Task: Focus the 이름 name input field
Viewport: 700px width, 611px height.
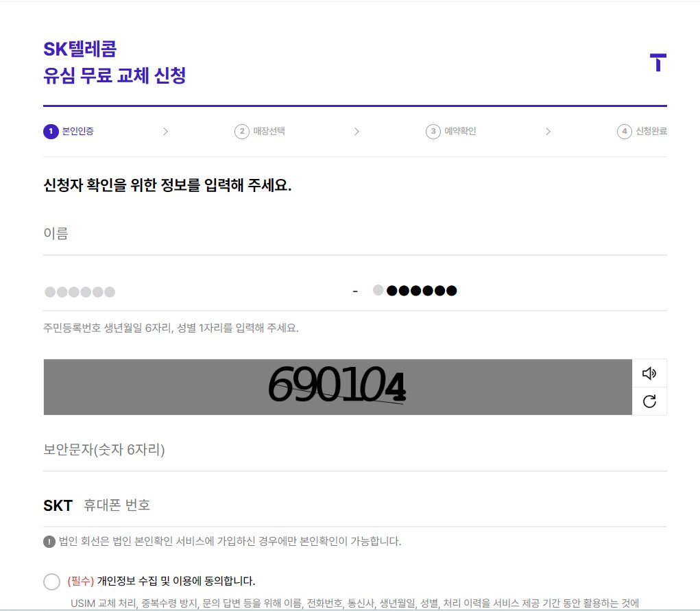Action: pyautogui.click(x=355, y=234)
